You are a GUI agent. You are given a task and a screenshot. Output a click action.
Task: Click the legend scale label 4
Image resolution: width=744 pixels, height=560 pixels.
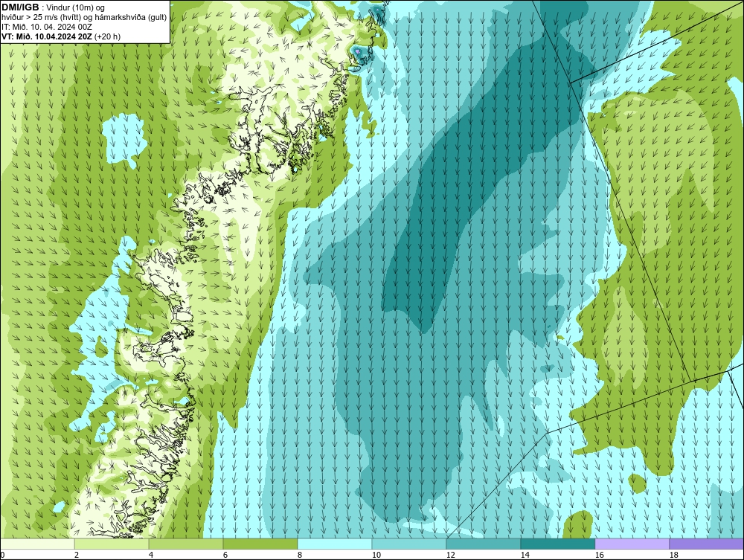(x=150, y=555)
